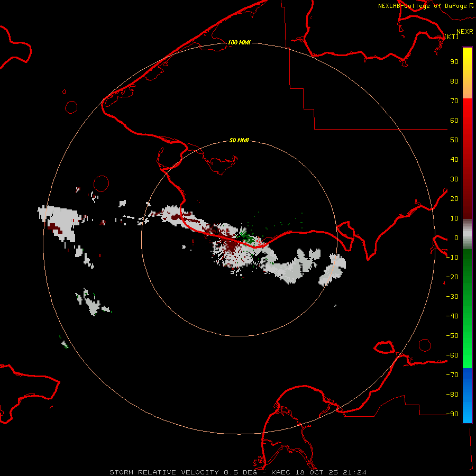The height and width of the screenshot is (476, 476).
Task: Click the 20 value on velocity scale
Action: [x=454, y=198]
